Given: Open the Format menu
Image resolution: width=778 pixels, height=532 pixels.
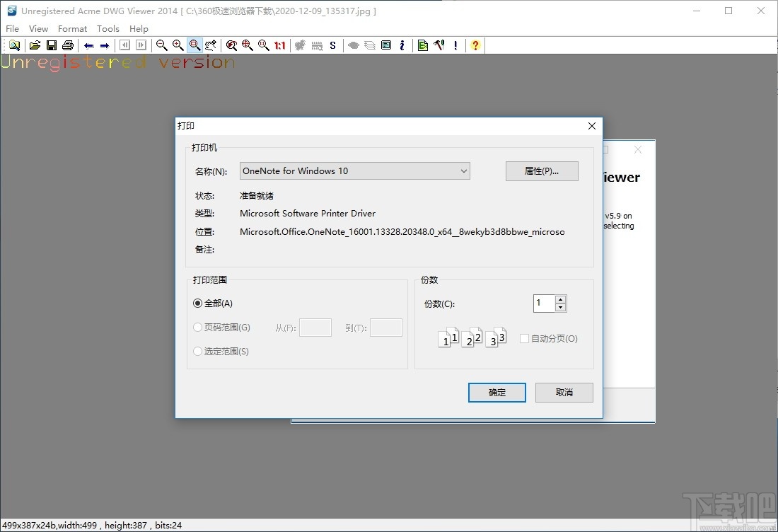Looking at the screenshot, I should click(x=72, y=29).
